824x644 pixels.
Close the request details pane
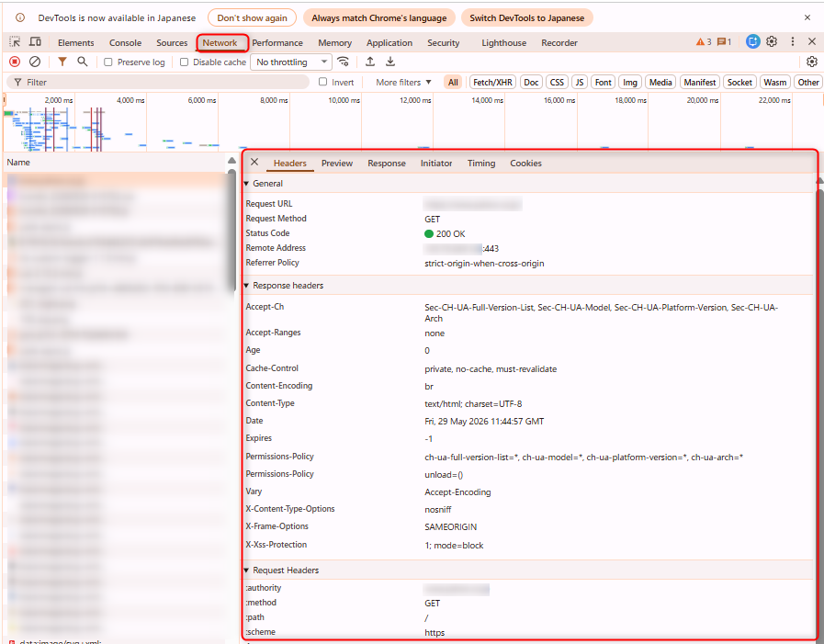[254, 162]
